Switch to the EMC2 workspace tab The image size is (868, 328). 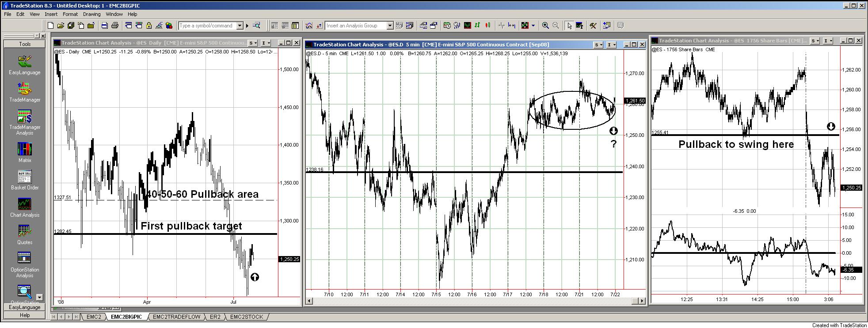coord(94,317)
